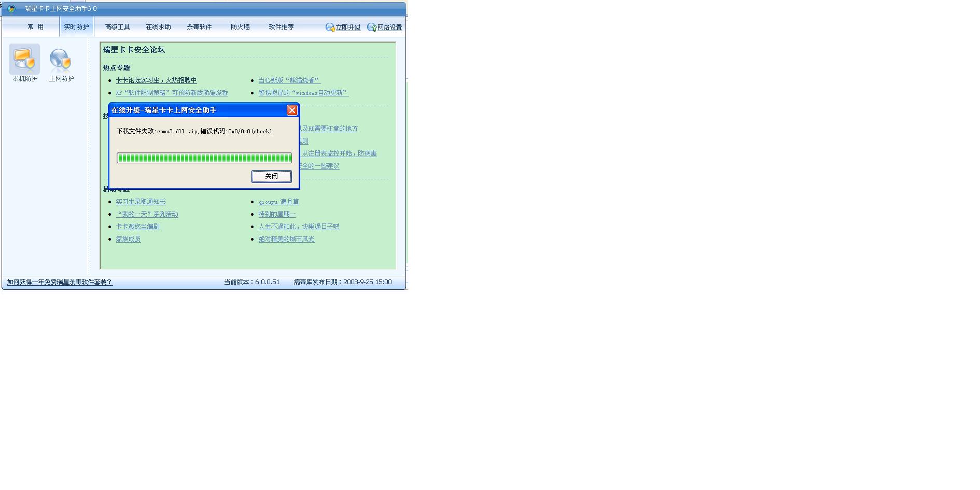980x490 pixels.
Task: Open link 从注册表监控开始，防病毒
Action: tap(339, 153)
